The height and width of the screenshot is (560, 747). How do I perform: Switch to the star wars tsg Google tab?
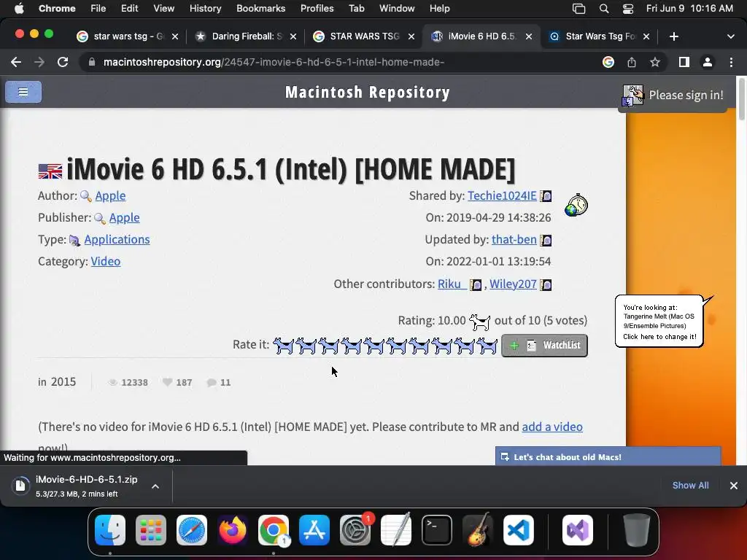tap(128, 36)
